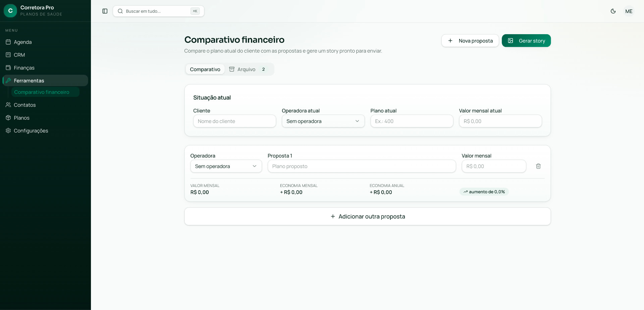Click the ⌘K shortcut badge
Viewport: 644px width, 310px height.
click(195, 11)
